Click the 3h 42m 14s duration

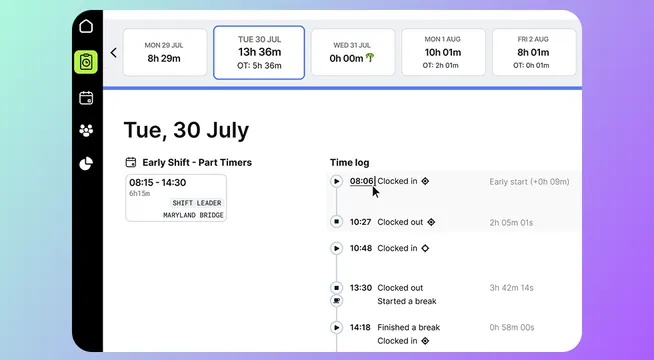pyautogui.click(x=511, y=288)
